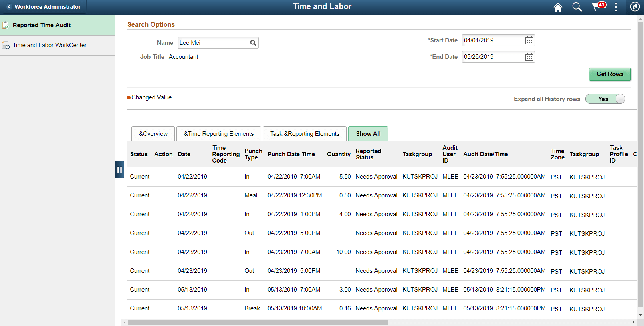The height and width of the screenshot is (326, 644).
Task: Open the End Date calendar picker
Action: click(529, 57)
